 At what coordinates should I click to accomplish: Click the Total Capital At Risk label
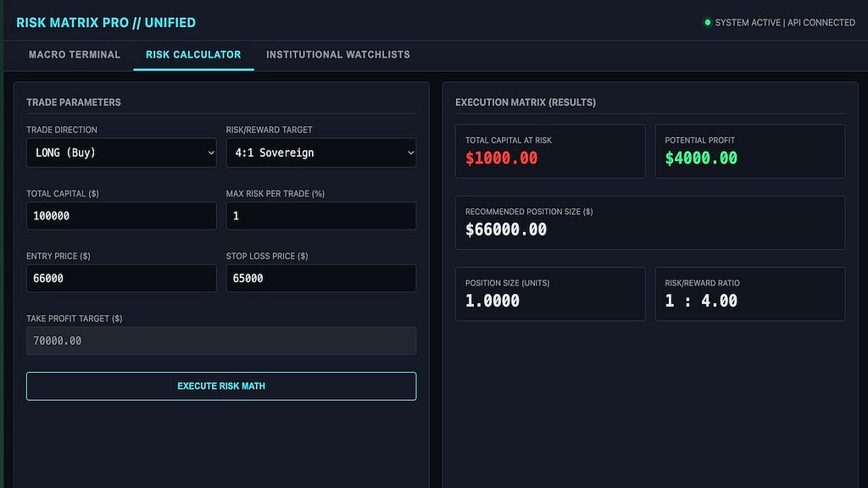pos(509,141)
